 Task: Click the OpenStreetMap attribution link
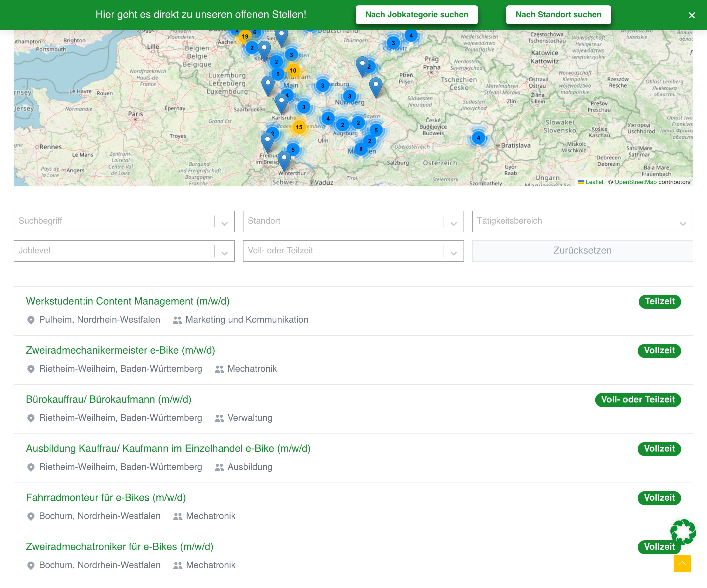(635, 182)
